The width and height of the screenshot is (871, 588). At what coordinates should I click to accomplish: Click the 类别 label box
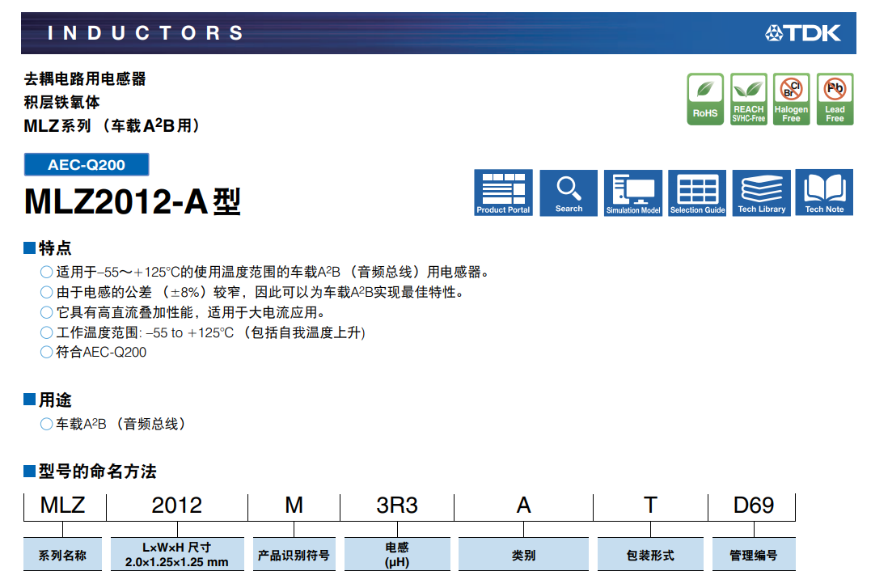pos(523,554)
